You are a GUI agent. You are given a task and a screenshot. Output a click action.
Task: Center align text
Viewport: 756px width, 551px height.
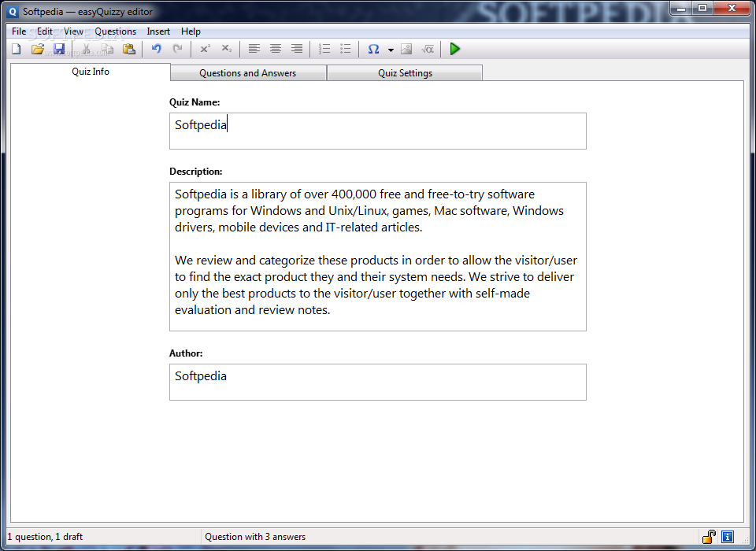[276, 49]
